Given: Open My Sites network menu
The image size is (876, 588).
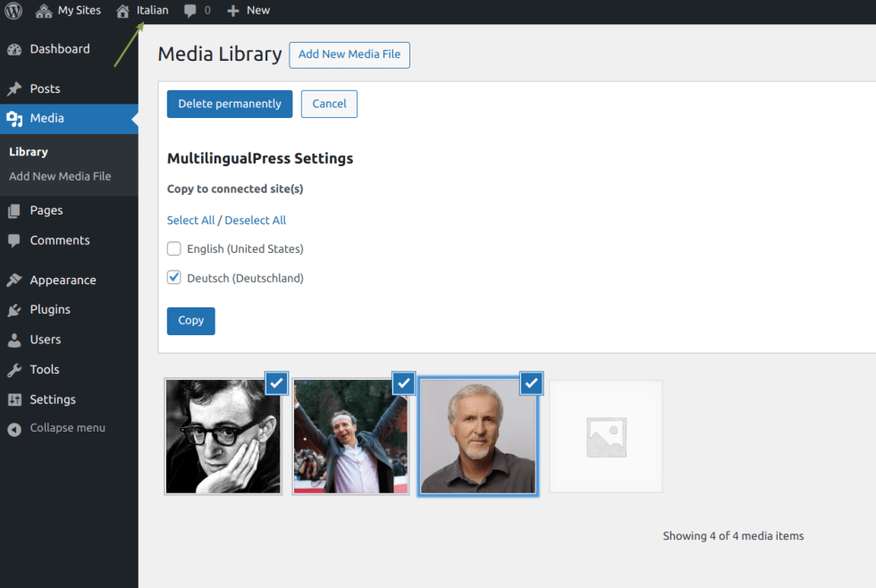Looking at the screenshot, I should pyautogui.click(x=68, y=11).
